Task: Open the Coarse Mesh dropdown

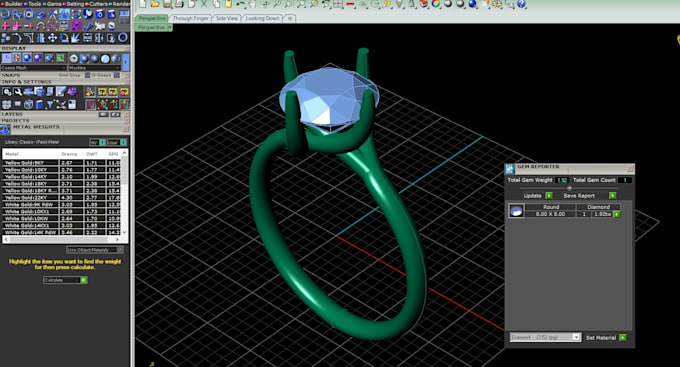Action: point(33,68)
